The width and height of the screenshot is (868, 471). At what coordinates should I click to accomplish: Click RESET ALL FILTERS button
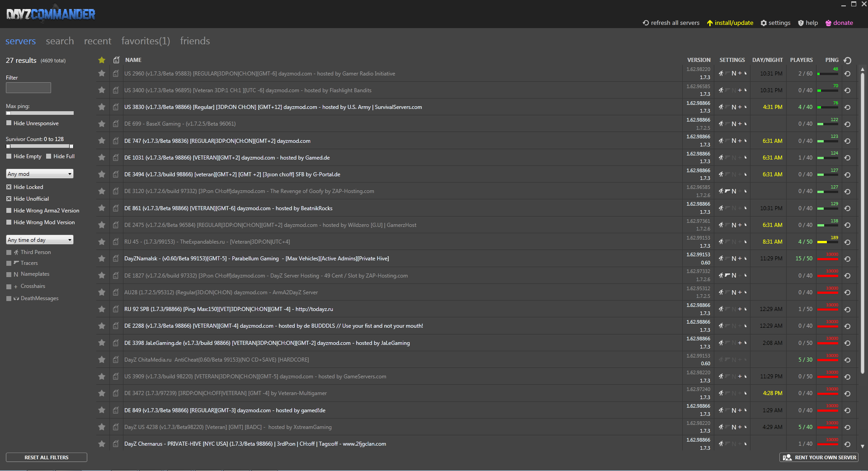47,457
